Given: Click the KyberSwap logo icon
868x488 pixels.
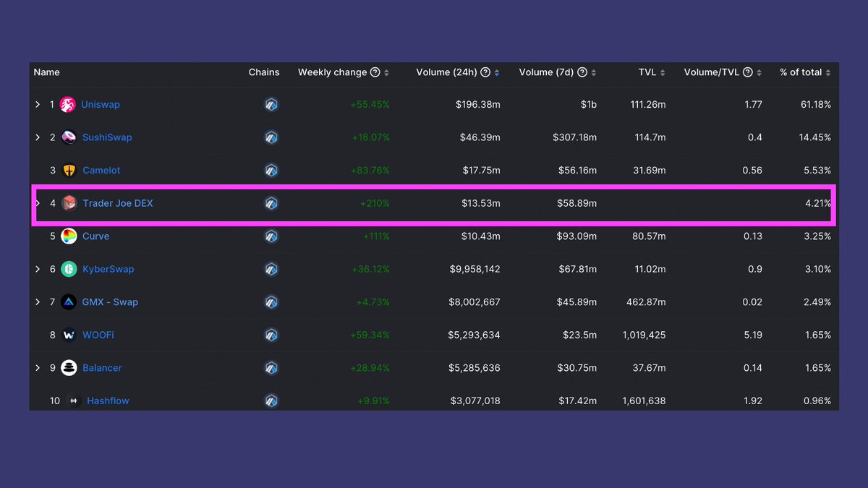Looking at the screenshot, I should pos(69,269).
